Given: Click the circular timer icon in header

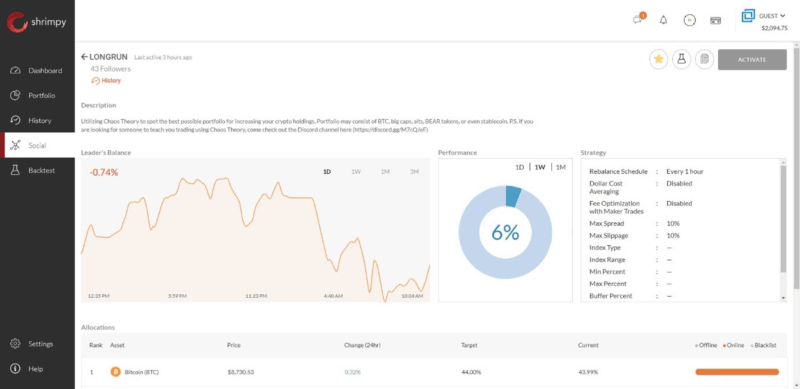Looking at the screenshot, I should tap(689, 20).
